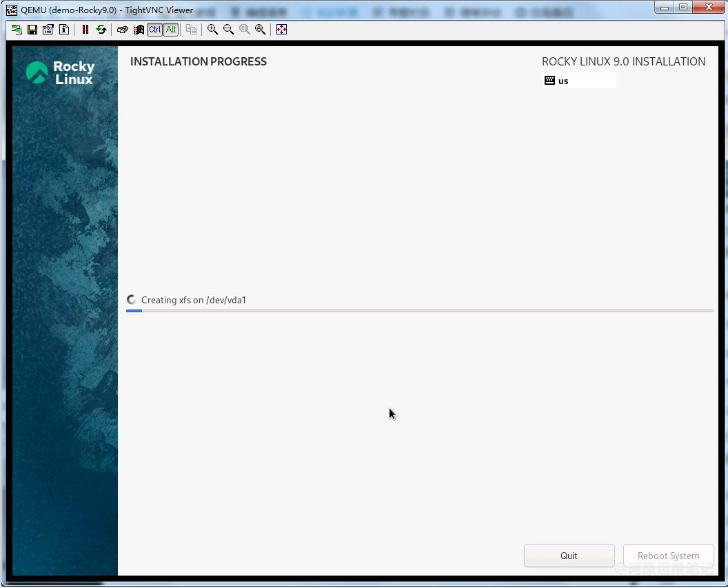
Task: Toggle the Alt key lock
Action: point(171,30)
